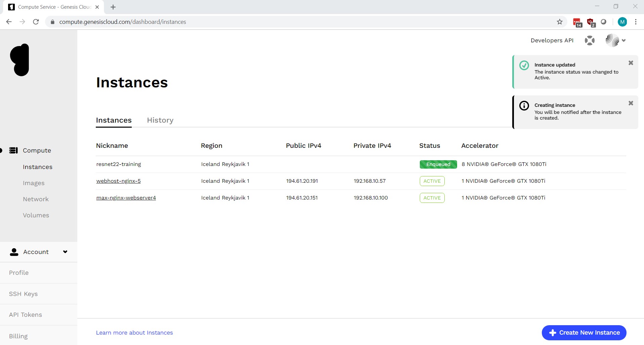Click the Accelerator column header

480,145
